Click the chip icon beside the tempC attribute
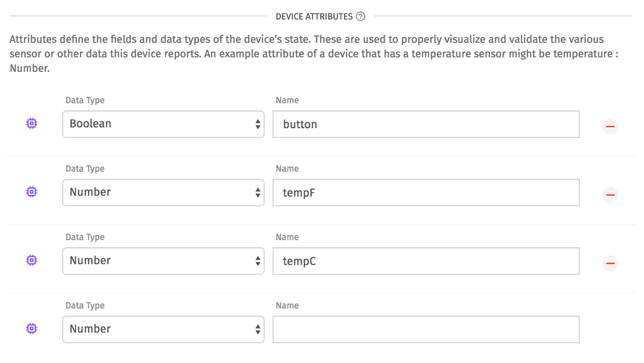The height and width of the screenshot is (363, 644). [32, 260]
